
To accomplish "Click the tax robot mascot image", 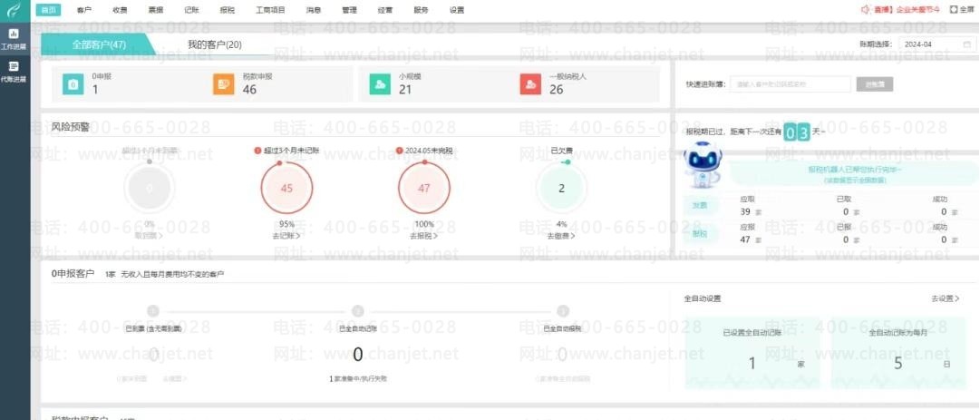I will click(703, 164).
